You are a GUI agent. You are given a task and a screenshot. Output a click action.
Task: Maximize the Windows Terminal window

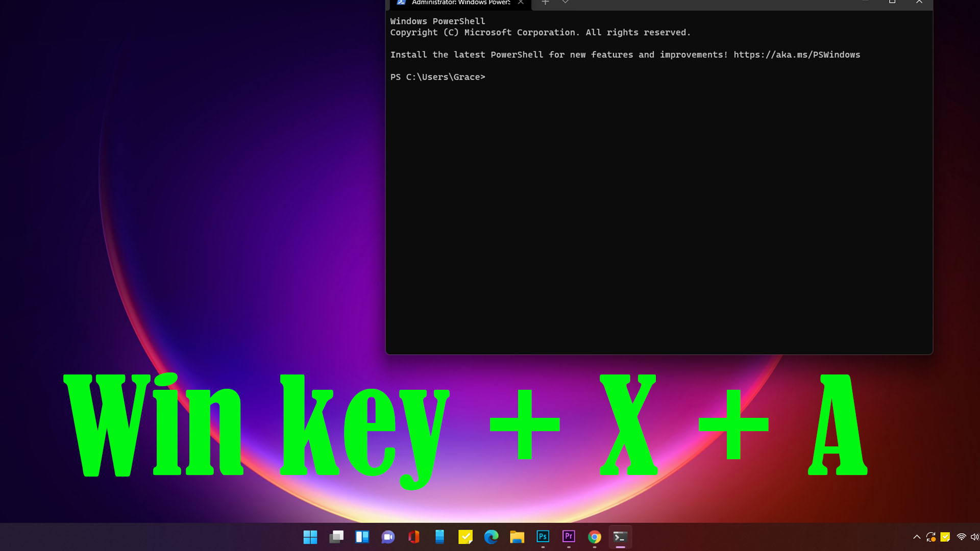click(x=892, y=2)
